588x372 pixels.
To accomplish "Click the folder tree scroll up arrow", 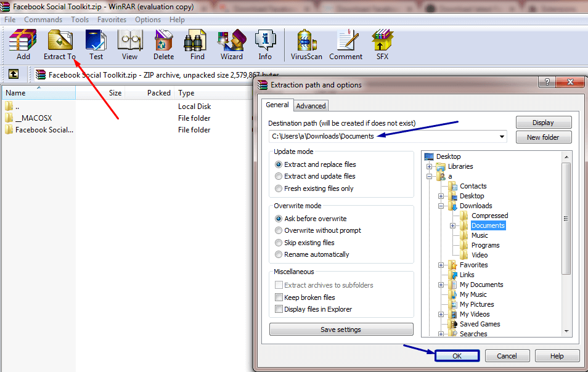I will coord(566,157).
